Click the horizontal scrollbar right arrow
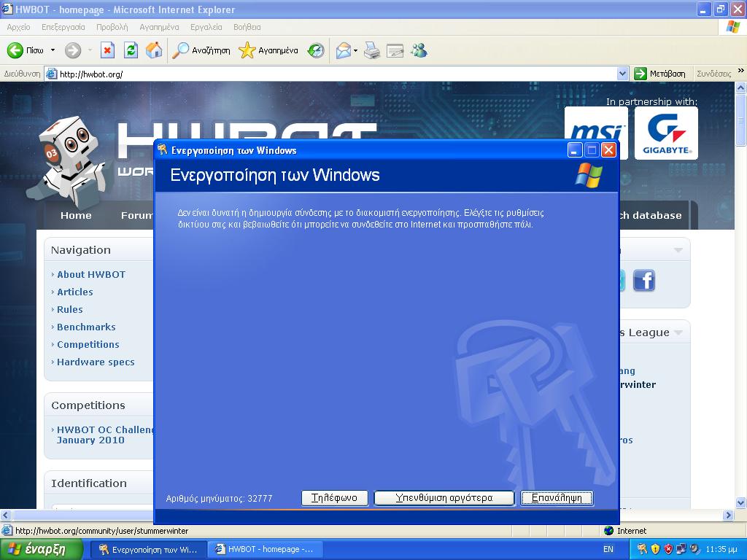The height and width of the screenshot is (560, 747). point(729,515)
